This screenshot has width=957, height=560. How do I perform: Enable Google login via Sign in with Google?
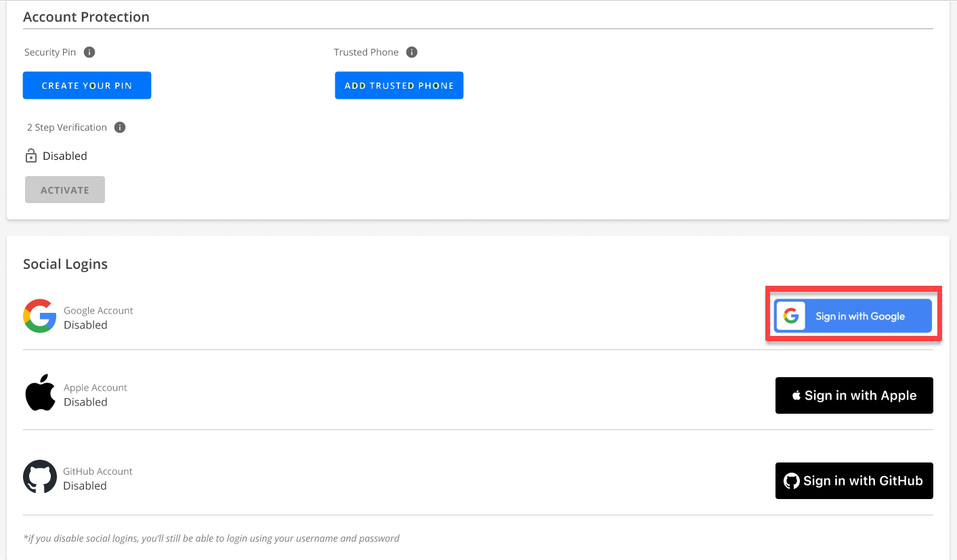tap(853, 316)
